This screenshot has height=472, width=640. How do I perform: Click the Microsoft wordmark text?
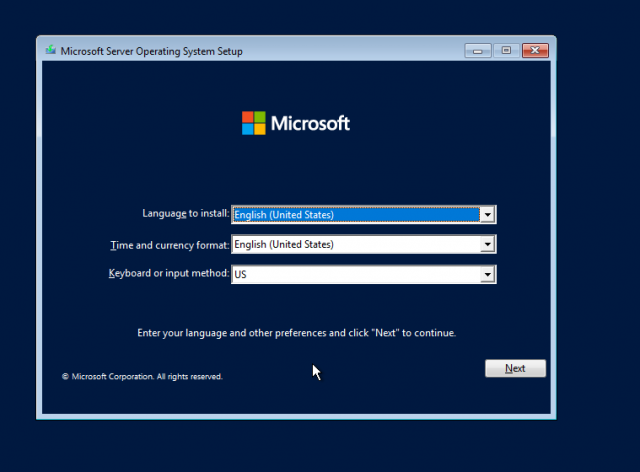(312, 124)
